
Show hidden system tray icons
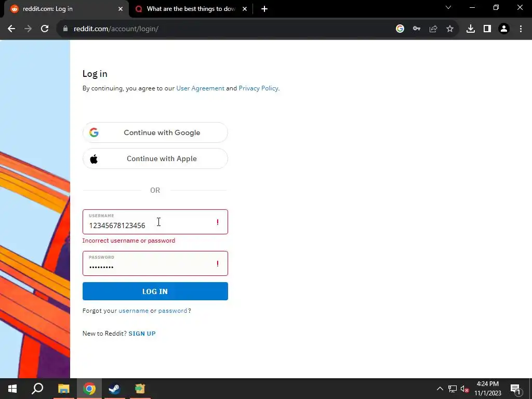(x=440, y=389)
